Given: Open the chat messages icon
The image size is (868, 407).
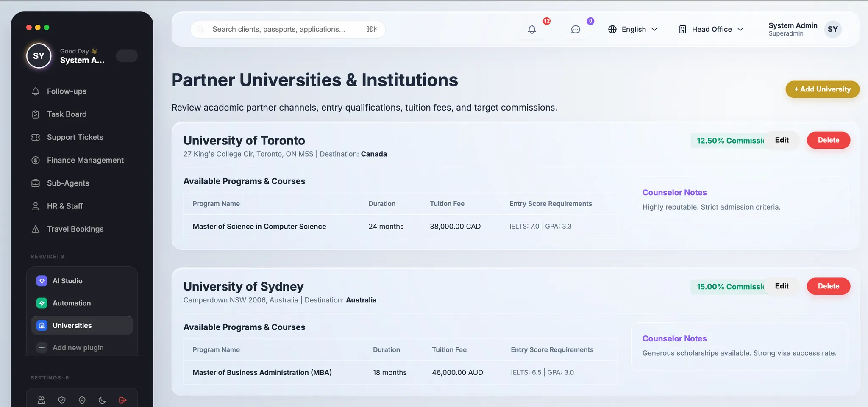Looking at the screenshot, I should pos(576,29).
